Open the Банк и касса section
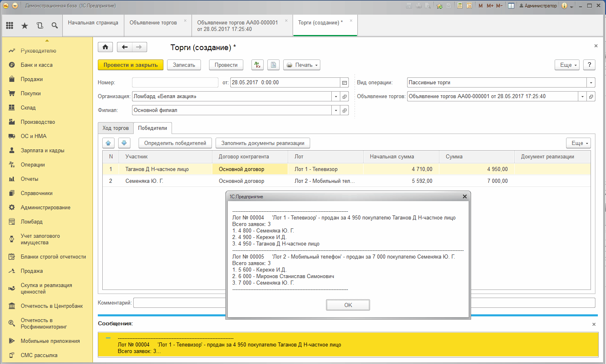This screenshot has width=606, height=364. (x=37, y=65)
